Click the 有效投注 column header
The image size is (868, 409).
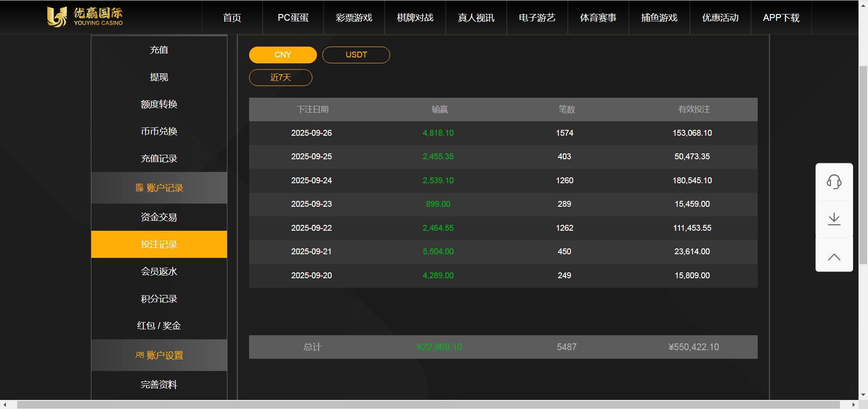pos(694,109)
